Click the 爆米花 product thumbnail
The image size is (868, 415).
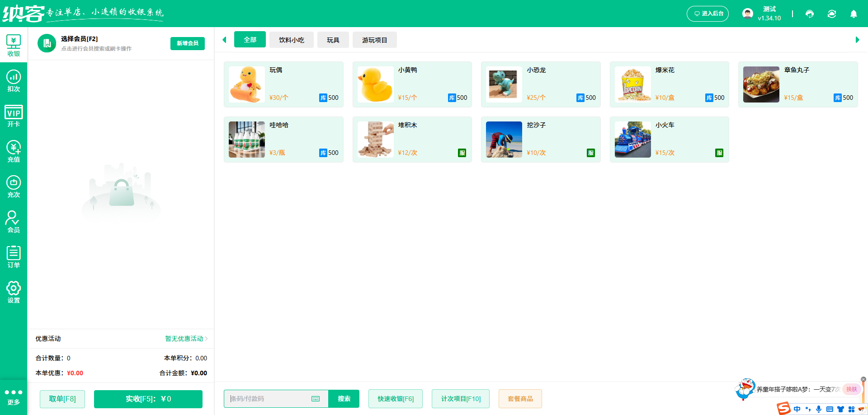[632, 84]
